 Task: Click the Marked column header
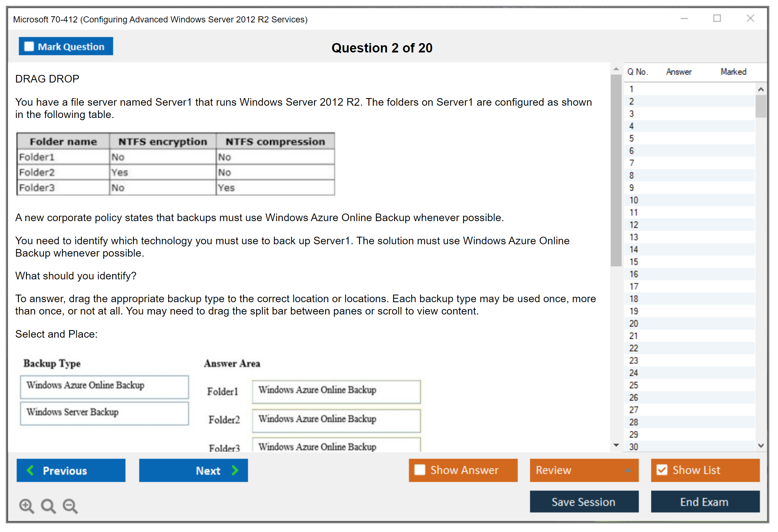[x=733, y=72]
